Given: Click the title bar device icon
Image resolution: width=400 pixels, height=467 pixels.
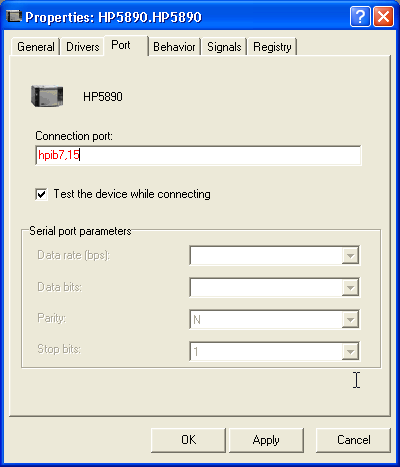Looking at the screenshot, I should pyautogui.click(x=14, y=16).
